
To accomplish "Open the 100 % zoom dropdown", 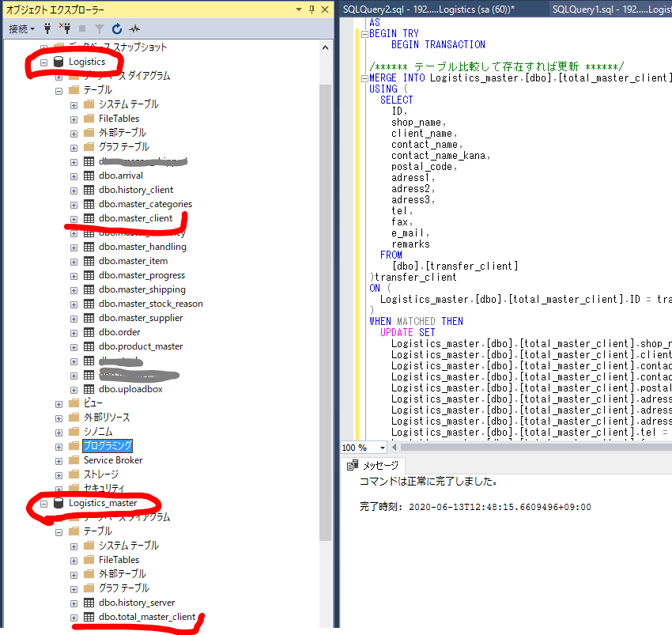I will tap(383, 448).
